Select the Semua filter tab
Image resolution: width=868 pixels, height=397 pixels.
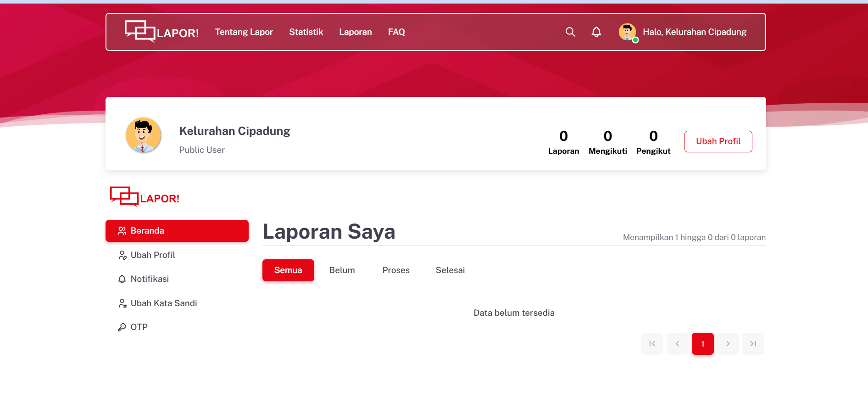pyautogui.click(x=288, y=270)
